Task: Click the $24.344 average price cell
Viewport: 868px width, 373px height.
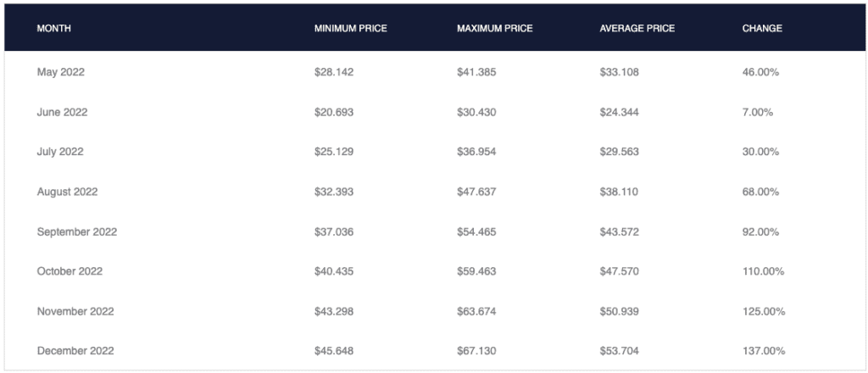Action: pos(619,113)
